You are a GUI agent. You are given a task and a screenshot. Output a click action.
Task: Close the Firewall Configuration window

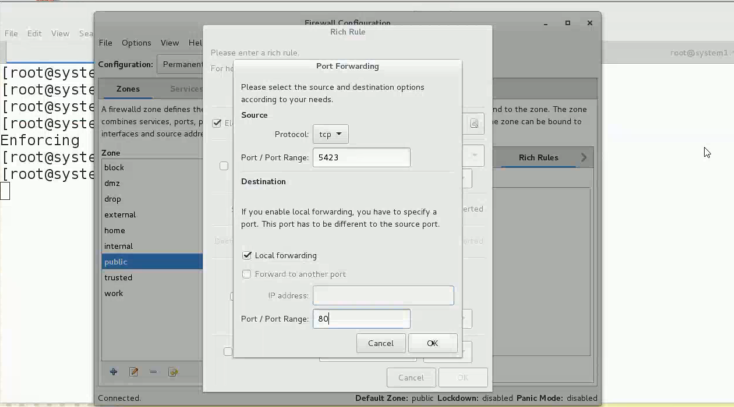590,23
